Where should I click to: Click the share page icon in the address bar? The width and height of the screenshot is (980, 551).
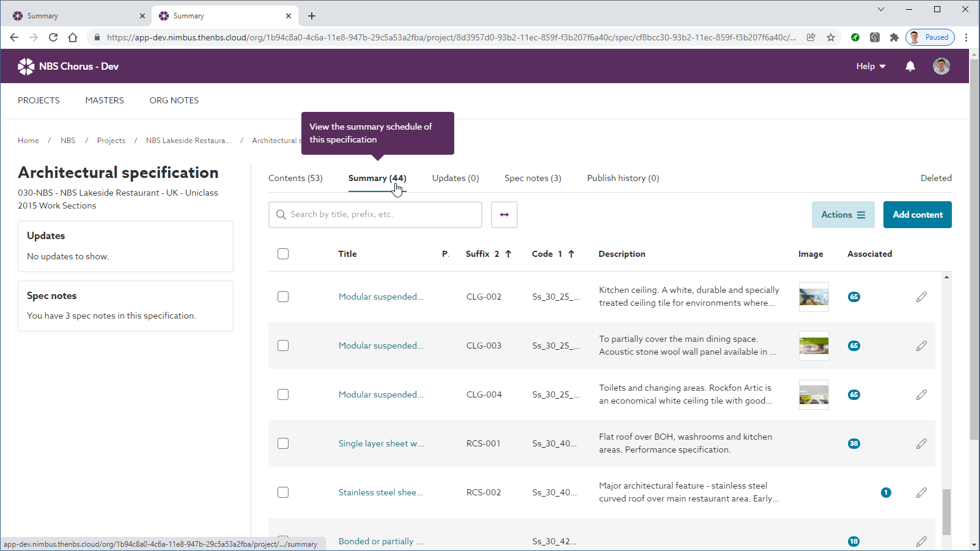pyautogui.click(x=811, y=37)
